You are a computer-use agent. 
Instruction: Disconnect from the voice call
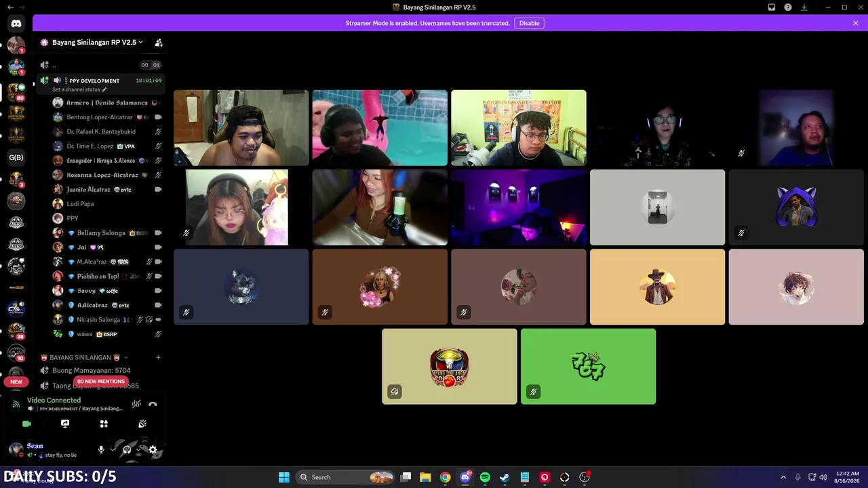pyautogui.click(x=153, y=404)
